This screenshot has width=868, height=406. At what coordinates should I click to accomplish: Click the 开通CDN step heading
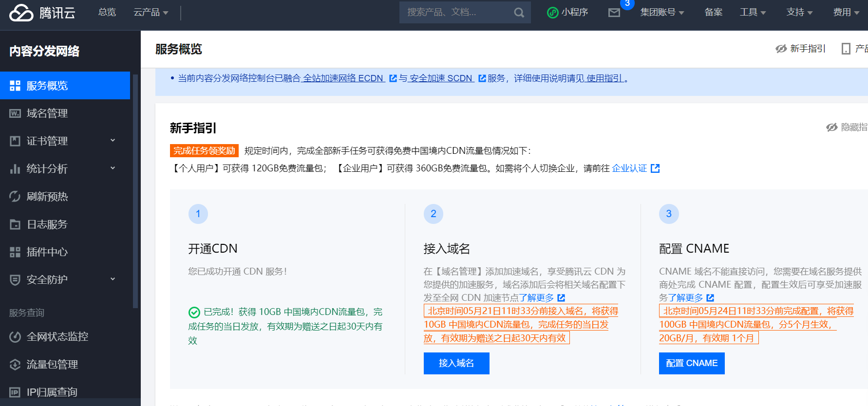(x=213, y=249)
